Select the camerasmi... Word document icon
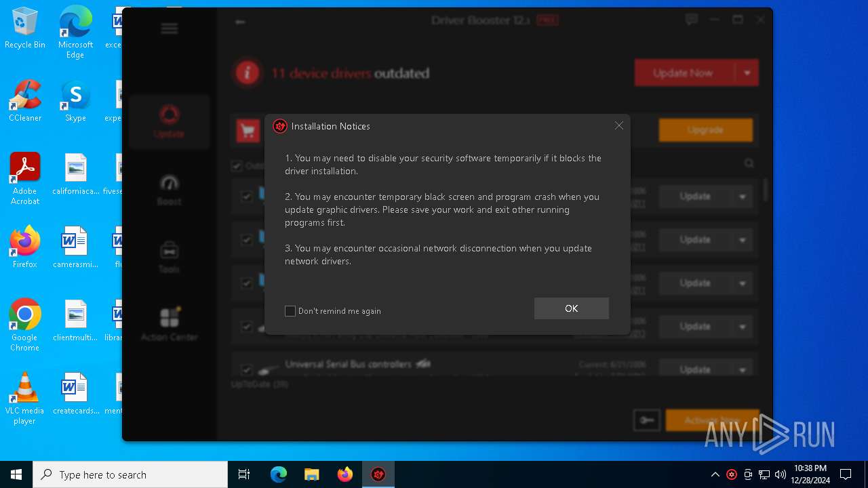This screenshot has height=488, width=868. click(x=75, y=247)
